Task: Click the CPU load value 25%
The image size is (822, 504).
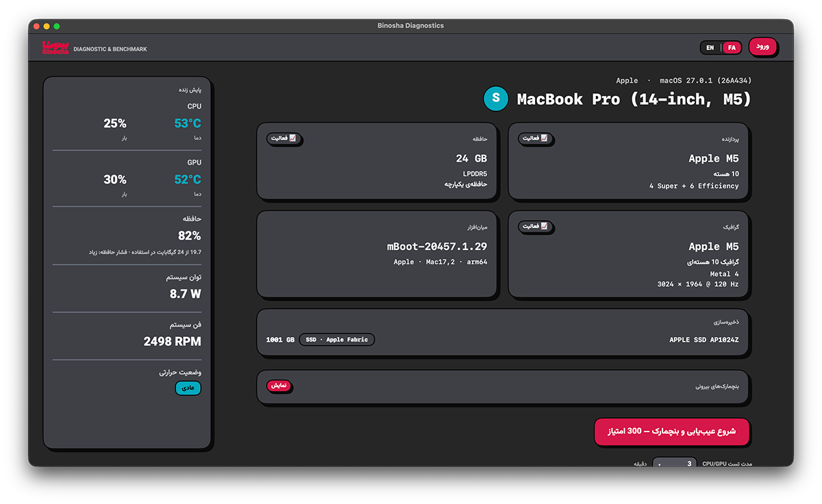Action: pyautogui.click(x=115, y=123)
